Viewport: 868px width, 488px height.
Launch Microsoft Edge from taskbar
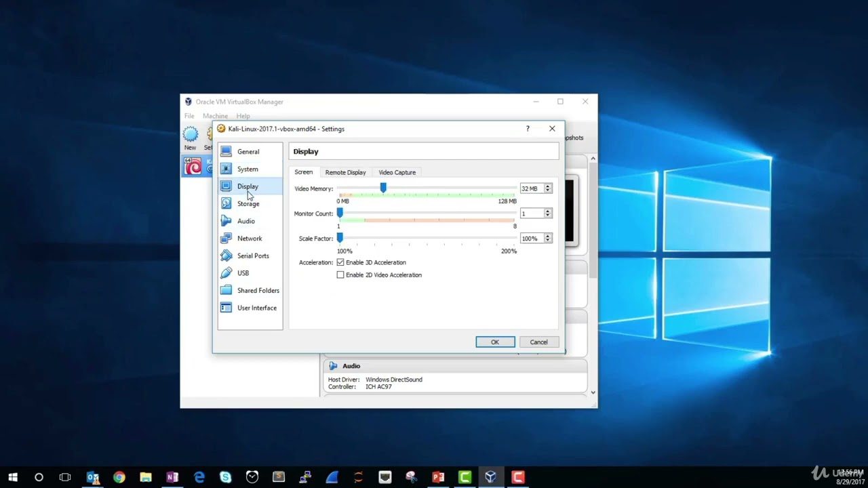point(199,477)
